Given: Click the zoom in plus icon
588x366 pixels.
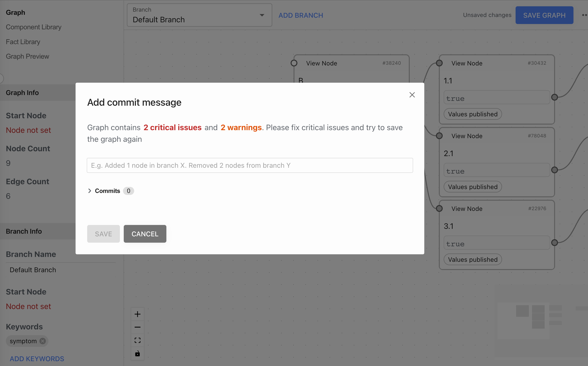Looking at the screenshot, I should click(137, 314).
